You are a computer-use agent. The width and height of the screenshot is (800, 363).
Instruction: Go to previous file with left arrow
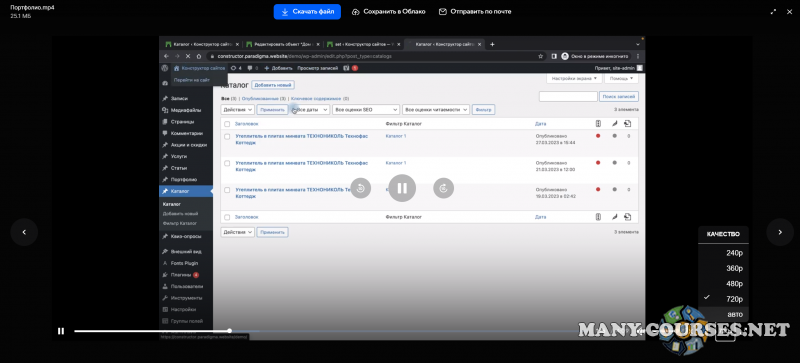pos(24,232)
